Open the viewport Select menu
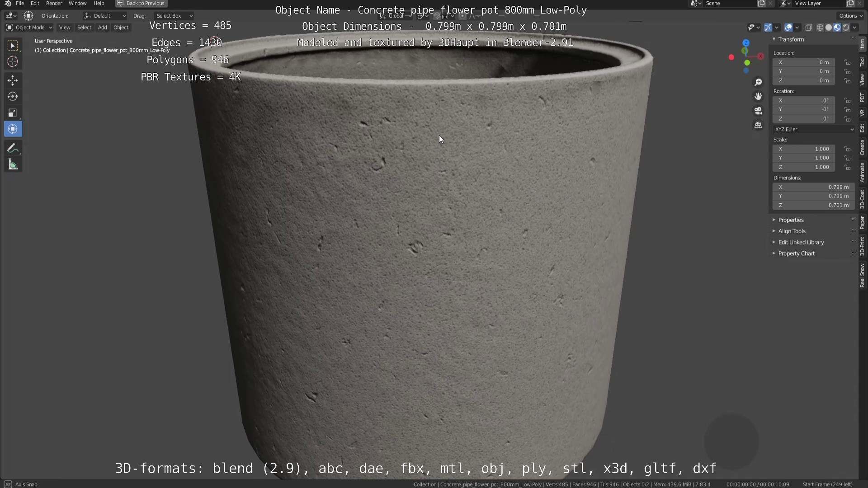Viewport: 868px width, 488px height. coord(84,28)
